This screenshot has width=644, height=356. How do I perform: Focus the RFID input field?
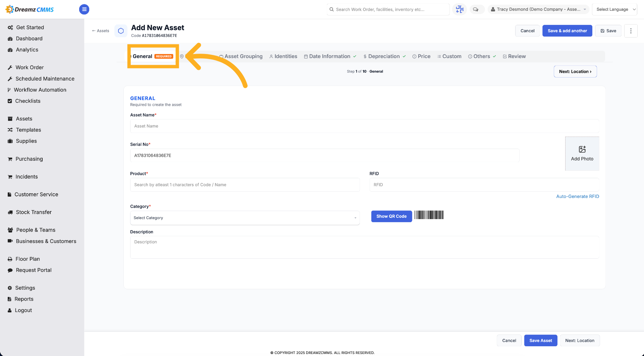pyautogui.click(x=484, y=185)
